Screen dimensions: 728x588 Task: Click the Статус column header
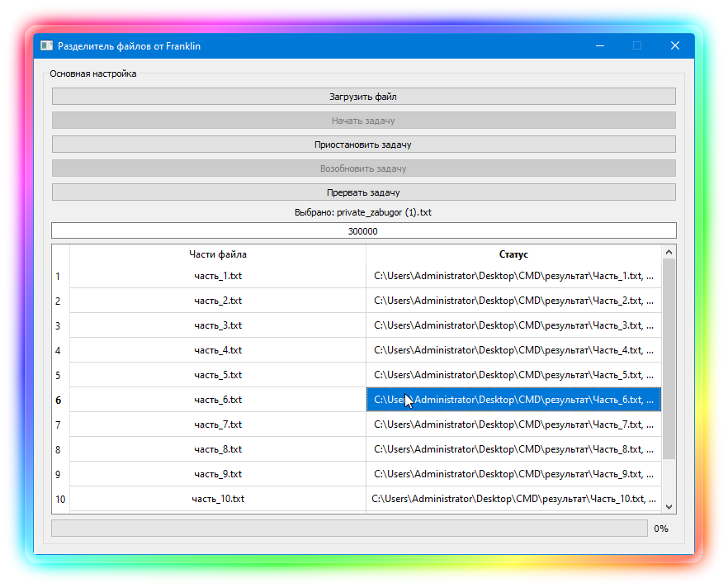(x=513, y=254)
